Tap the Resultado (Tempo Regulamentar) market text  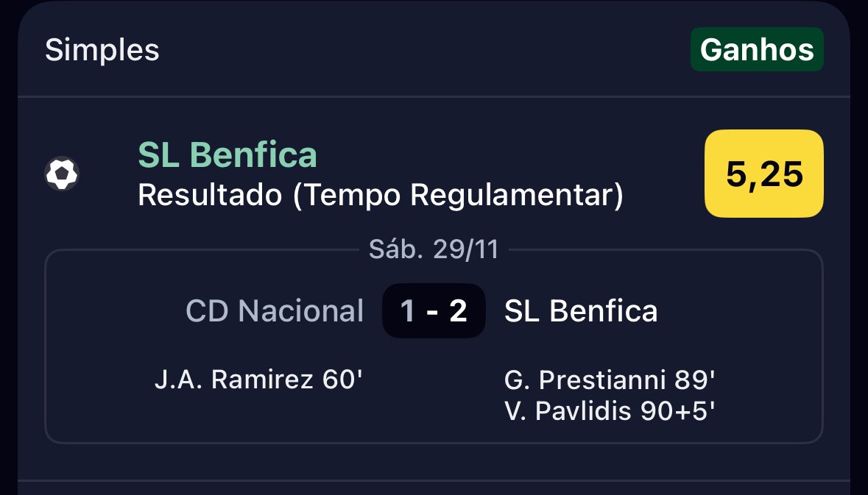click(381, 195)
